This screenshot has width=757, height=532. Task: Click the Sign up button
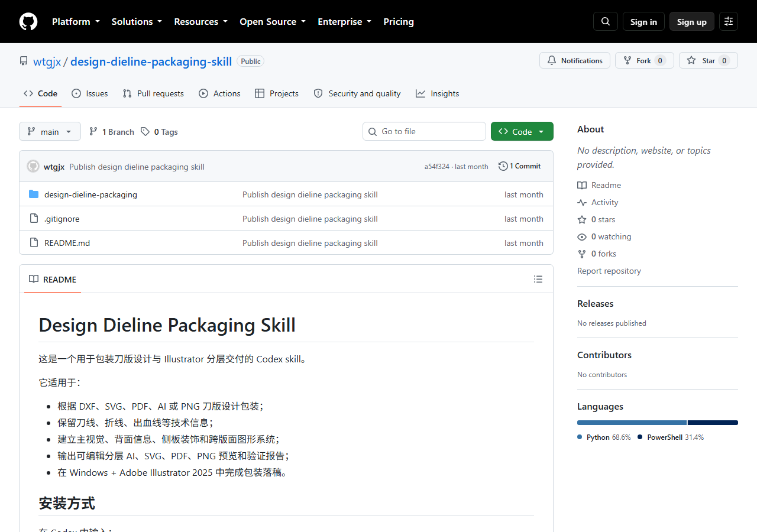692,21
